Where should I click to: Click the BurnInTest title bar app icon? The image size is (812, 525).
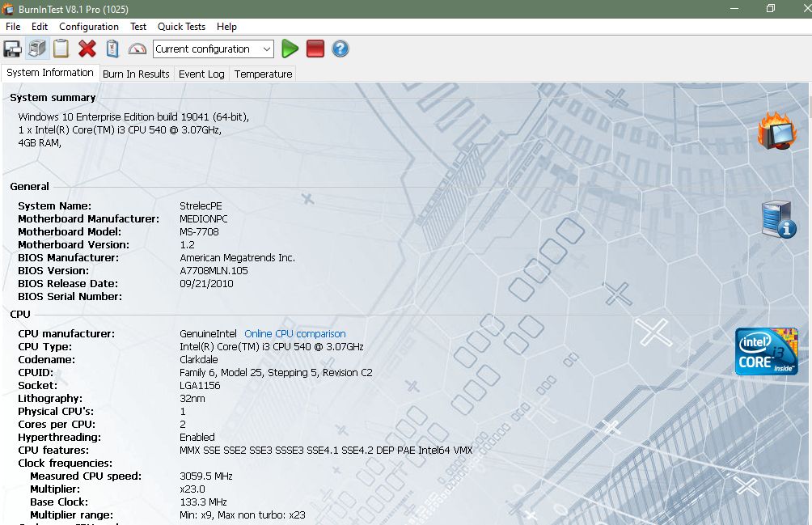[8, 9]
